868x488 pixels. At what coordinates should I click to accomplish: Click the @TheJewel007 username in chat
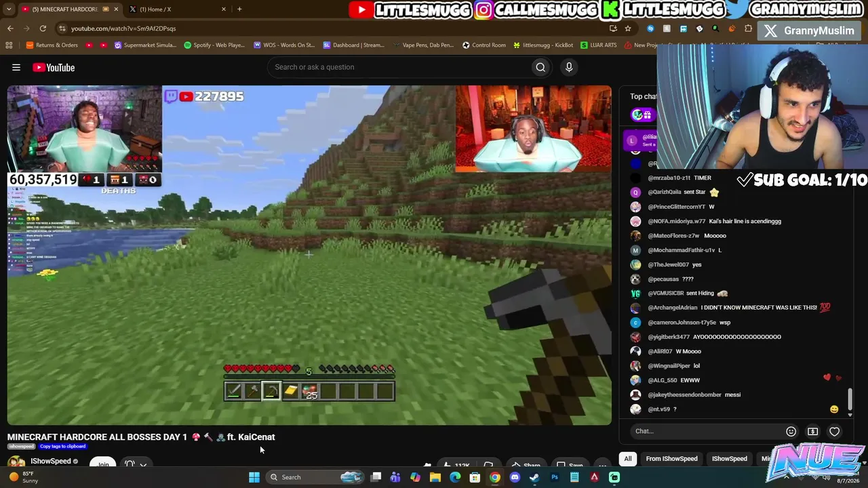(x=668, y=264)
